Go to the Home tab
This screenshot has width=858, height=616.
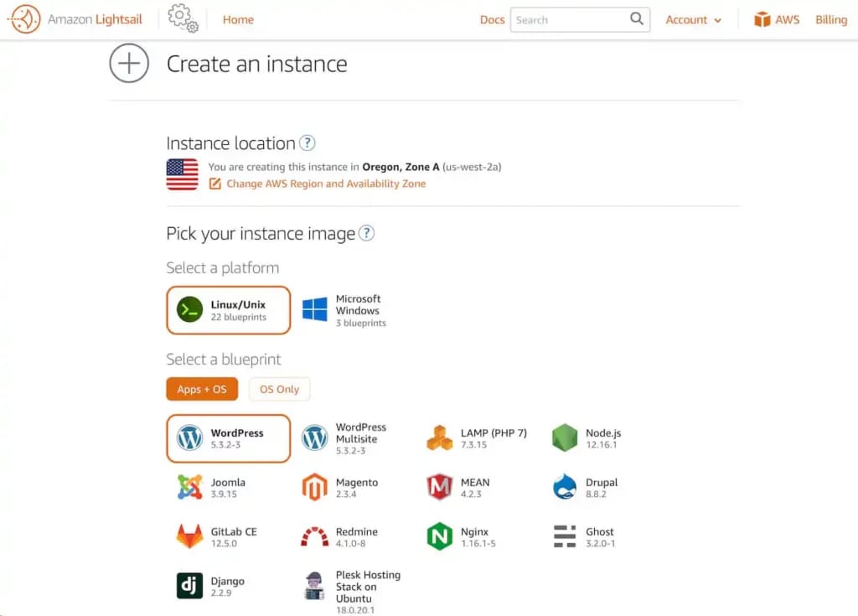point(238,20)
